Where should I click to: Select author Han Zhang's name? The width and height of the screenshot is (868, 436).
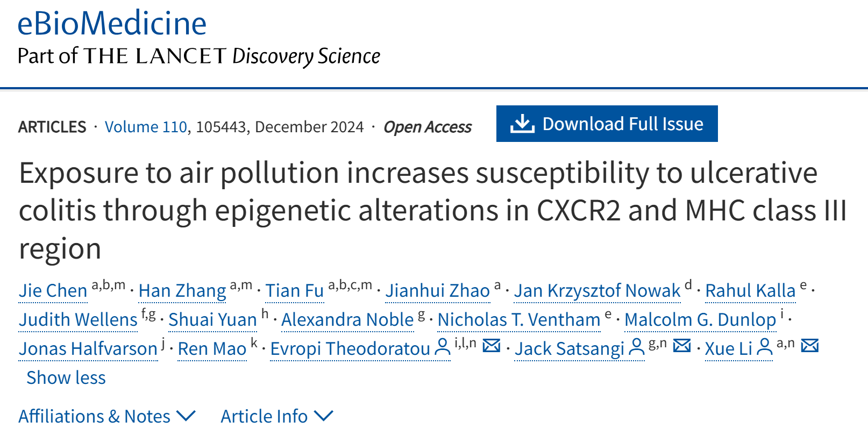(x=182, y=290)
